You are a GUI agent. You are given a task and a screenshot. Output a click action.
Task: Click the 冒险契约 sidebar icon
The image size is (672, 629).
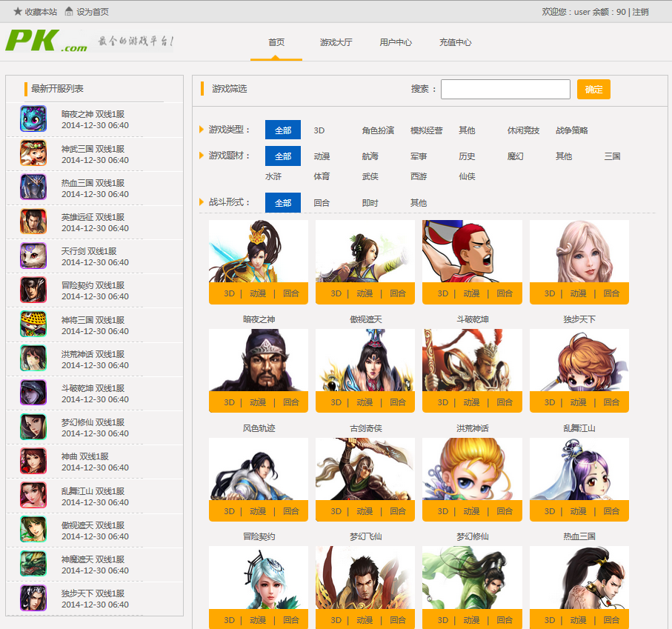click(33, 290)
